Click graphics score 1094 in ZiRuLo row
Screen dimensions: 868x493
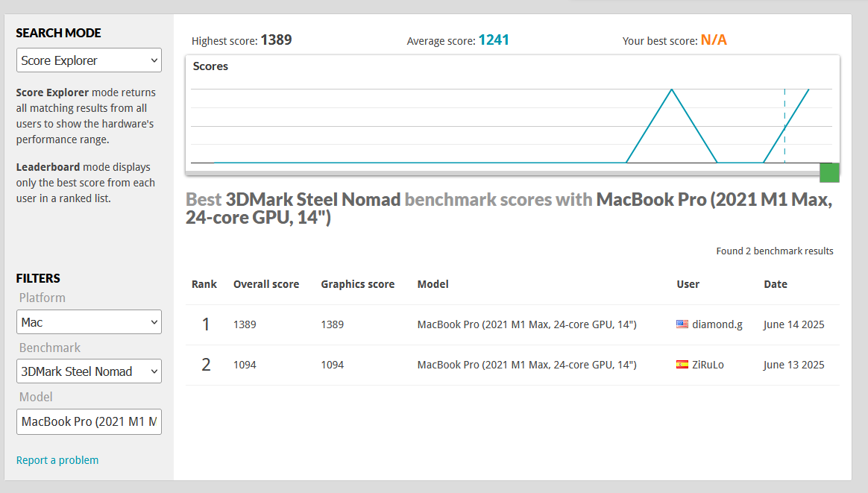(x=332, y=365)
